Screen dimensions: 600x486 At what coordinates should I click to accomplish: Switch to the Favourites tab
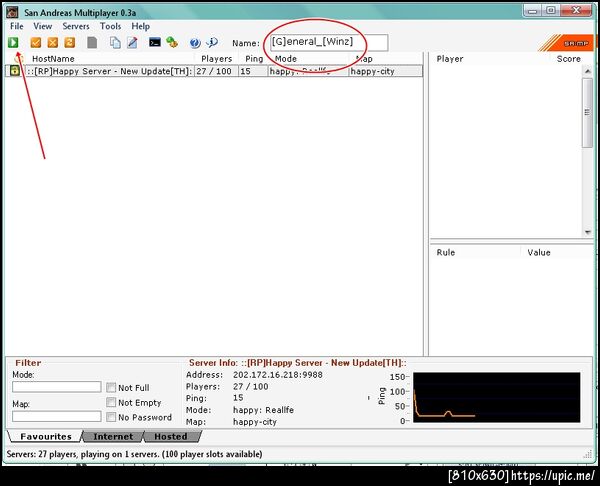(46, 437)
